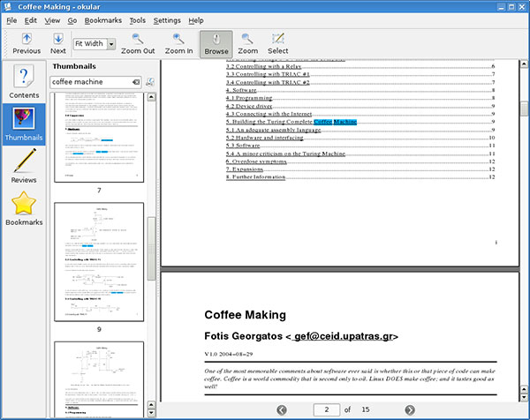Open the Tools menu
Viewport: 530px width, 420px height.
pyautogui.click(x=138, y=20)
